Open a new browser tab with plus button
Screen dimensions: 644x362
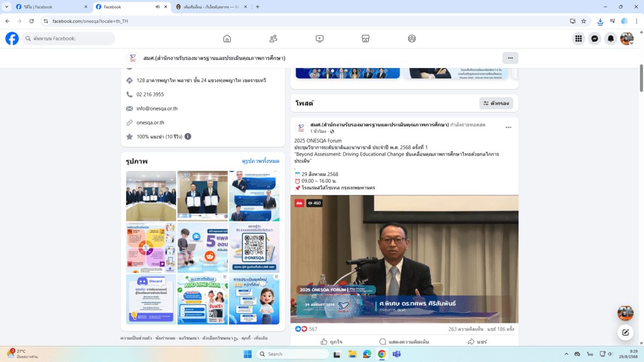point(258,7)
